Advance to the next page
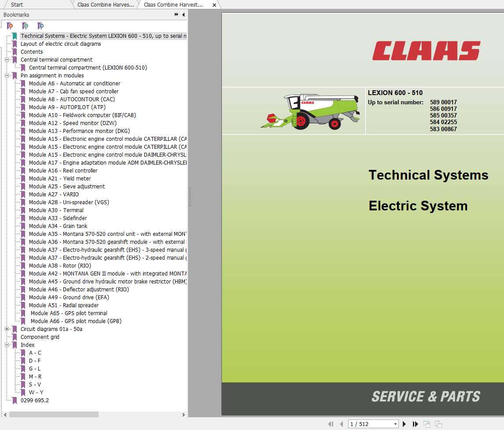Image resolution: width=504 pixels, height=430 pixels. point(404,423)
